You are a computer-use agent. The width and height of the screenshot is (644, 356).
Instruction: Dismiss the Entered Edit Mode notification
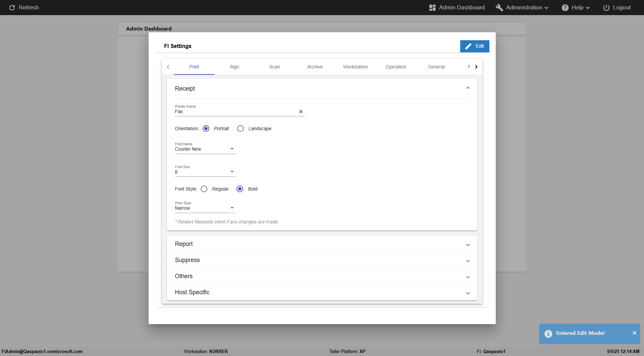coord(634,333)
